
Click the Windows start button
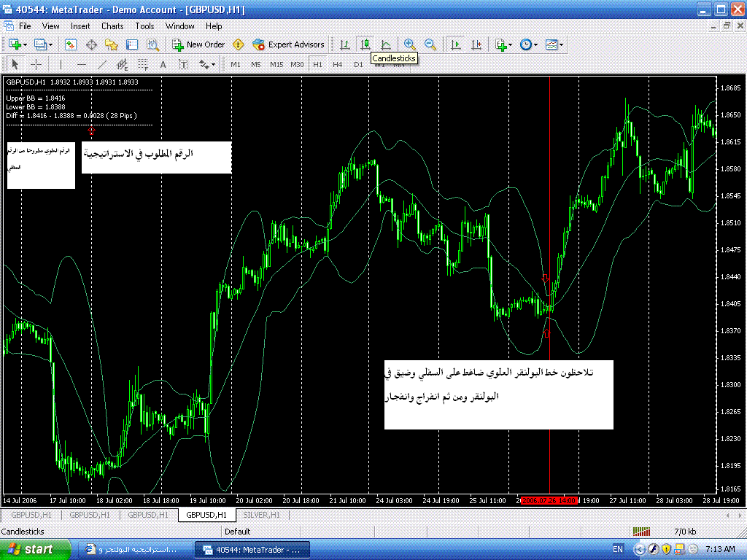[34, 550]
